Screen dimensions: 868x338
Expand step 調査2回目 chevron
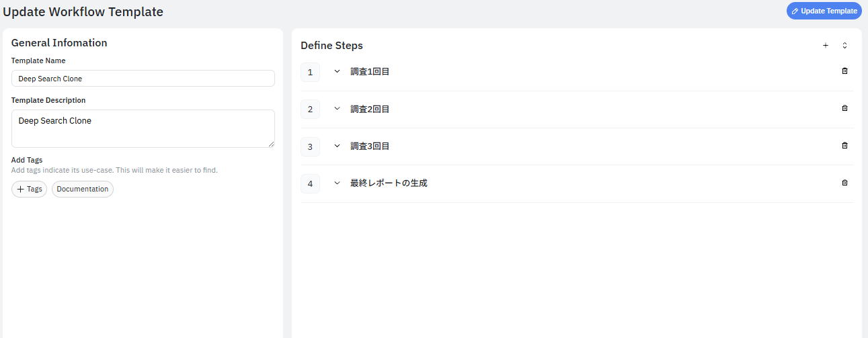[337, 109]
